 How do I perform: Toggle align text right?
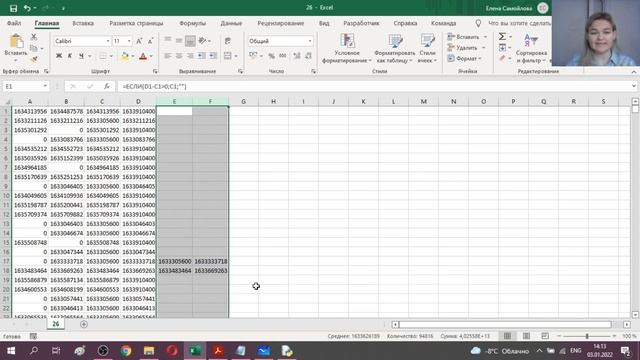(x=190, y=56)
